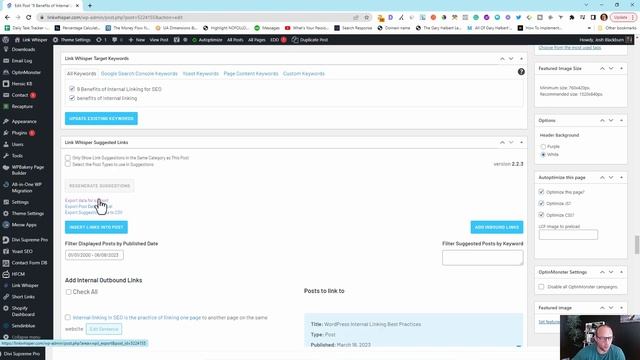Check the 'Internal linking in SEO' sentence checkbox
This screenshot has height=360, width=640.
[68, 317]
